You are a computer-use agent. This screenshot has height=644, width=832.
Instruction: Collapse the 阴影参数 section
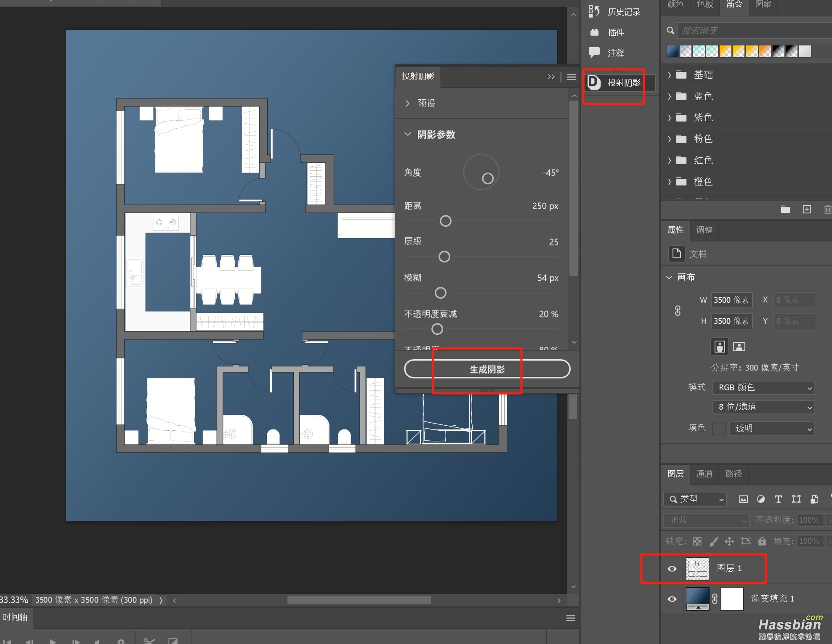coord(407,134)
